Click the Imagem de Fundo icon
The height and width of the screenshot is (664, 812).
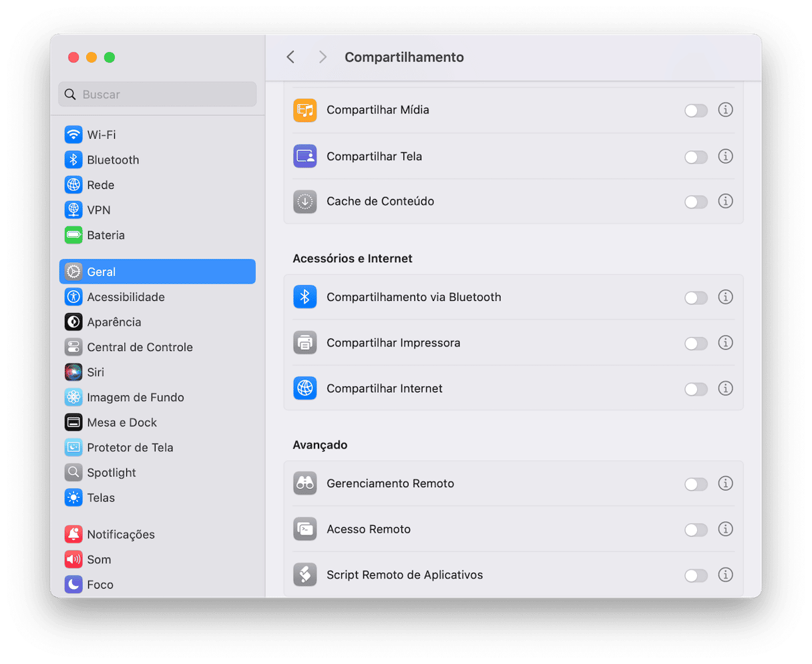click(73, 397)
